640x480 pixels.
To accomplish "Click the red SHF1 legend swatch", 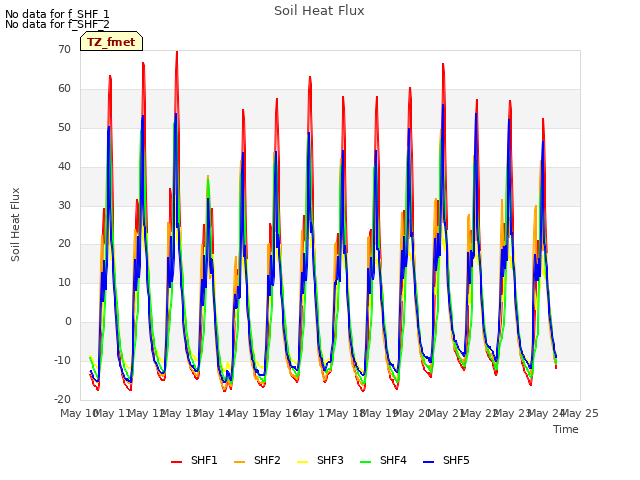I will (176, 461).
